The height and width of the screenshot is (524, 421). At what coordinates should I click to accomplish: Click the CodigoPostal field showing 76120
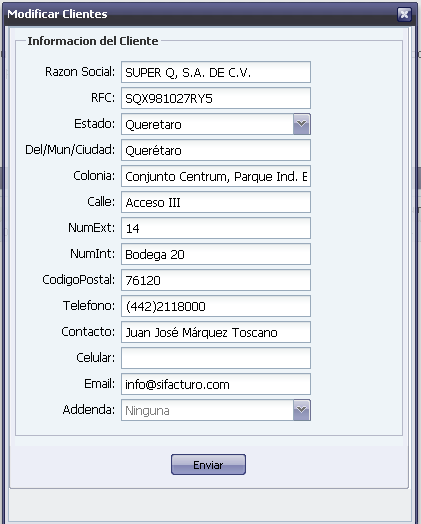[x=216, y=280]
